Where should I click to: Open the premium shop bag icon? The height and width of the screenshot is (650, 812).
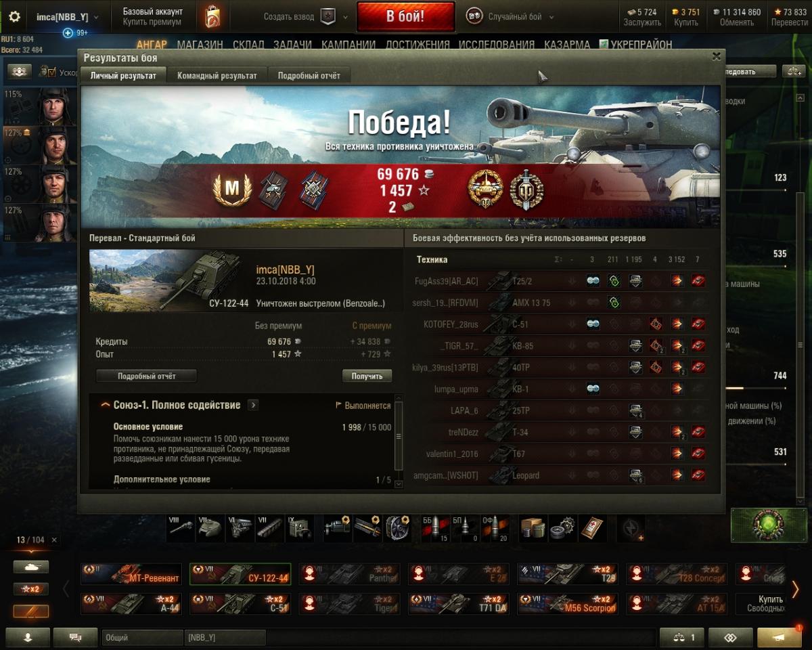click(x=212, y=16)
